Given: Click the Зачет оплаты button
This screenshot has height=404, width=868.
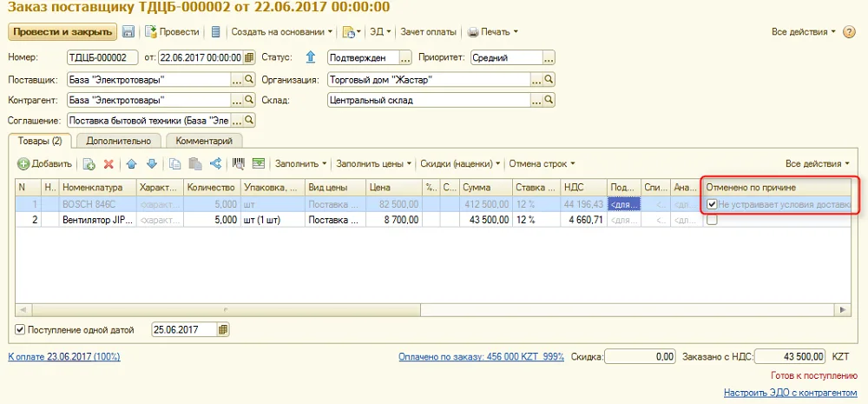Looking at the screenshot, I should (x=429, y=31).
